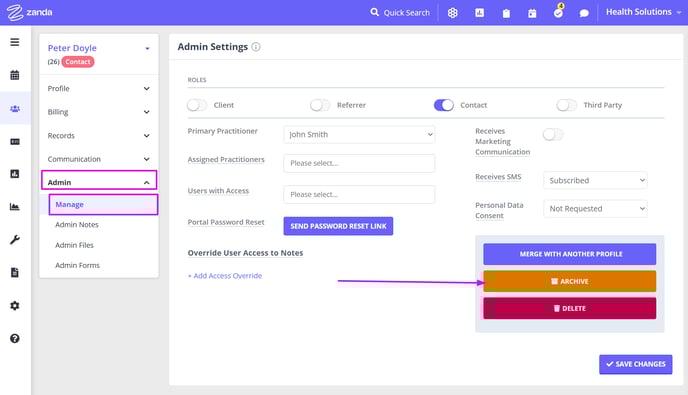Open the wrench tools icon in sidebar
The image size is (688, 395).
(14, 240)
